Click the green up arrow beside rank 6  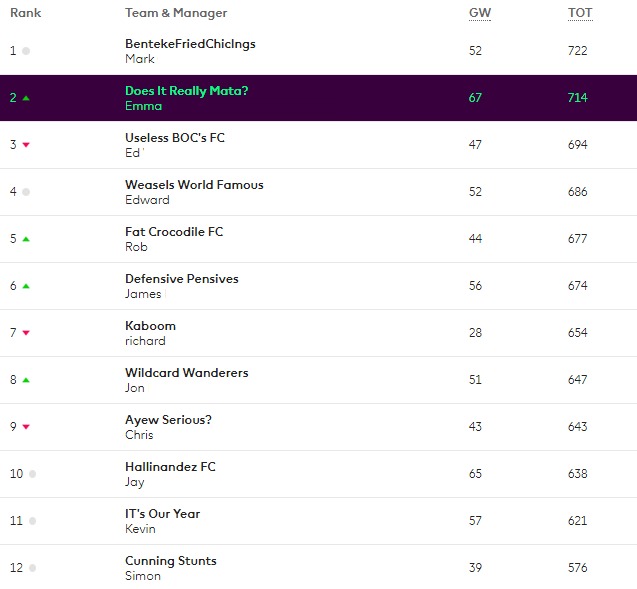pyautogui.click(x=26, y=286)
